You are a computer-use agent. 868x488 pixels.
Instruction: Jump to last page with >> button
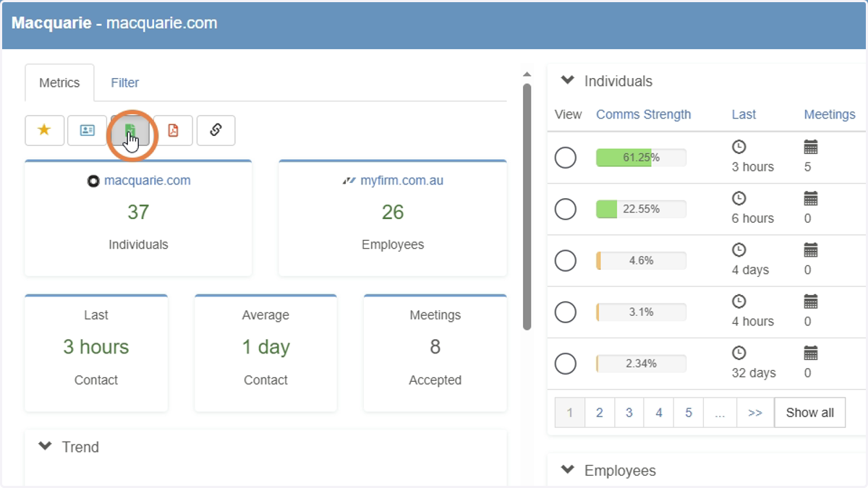(x=755, y=413)
